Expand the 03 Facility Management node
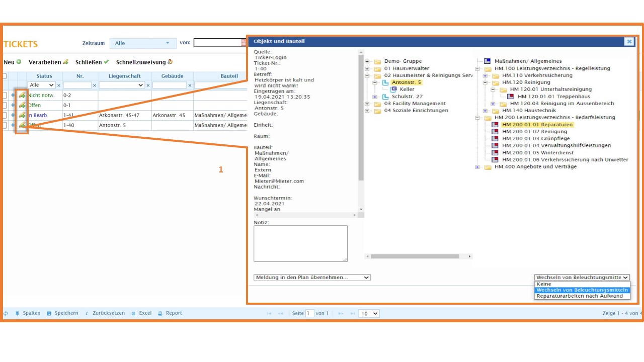Image resolution: width=644 pixels, height=362 pixels. point(367,104)
